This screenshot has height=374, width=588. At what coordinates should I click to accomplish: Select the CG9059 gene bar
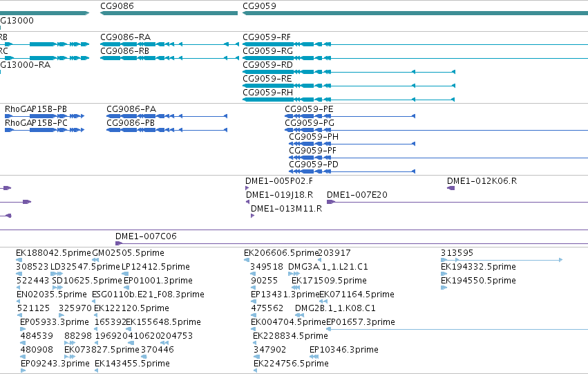click(415, 13)
